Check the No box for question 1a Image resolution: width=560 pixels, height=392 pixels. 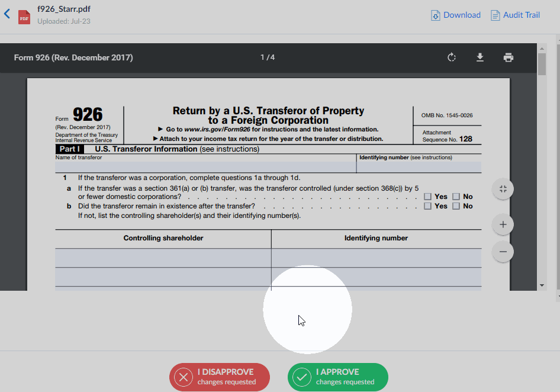tap(456, 197)
